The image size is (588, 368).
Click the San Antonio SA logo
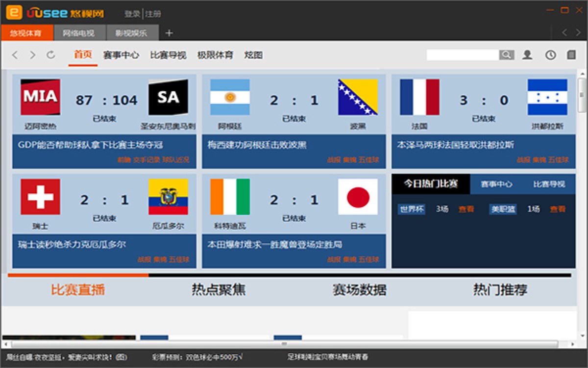tap(168, 97)
